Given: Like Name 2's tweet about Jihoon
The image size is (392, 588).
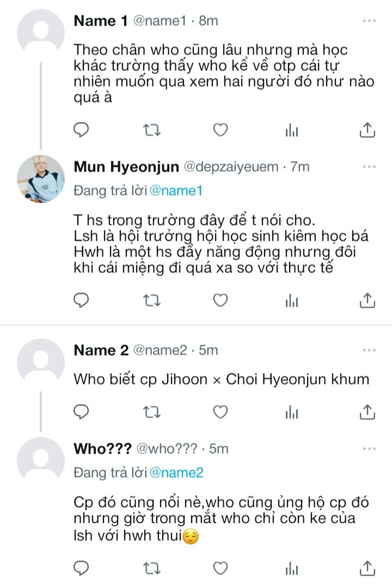Looking at the screenshot, I should (220, 412).
